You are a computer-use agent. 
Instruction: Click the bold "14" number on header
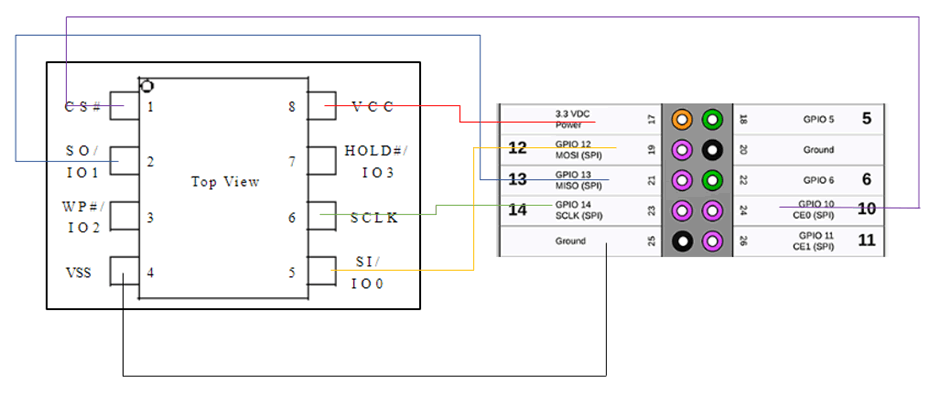[517, 210]
